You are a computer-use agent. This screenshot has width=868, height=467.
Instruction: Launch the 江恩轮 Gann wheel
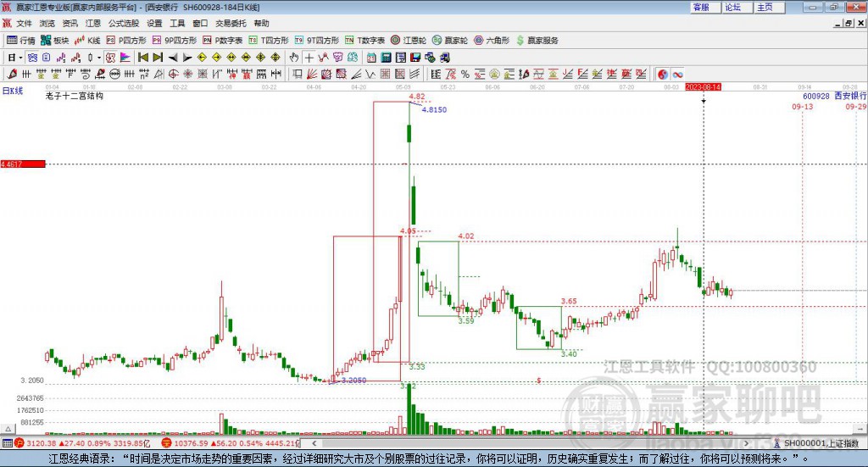point(409,41)
